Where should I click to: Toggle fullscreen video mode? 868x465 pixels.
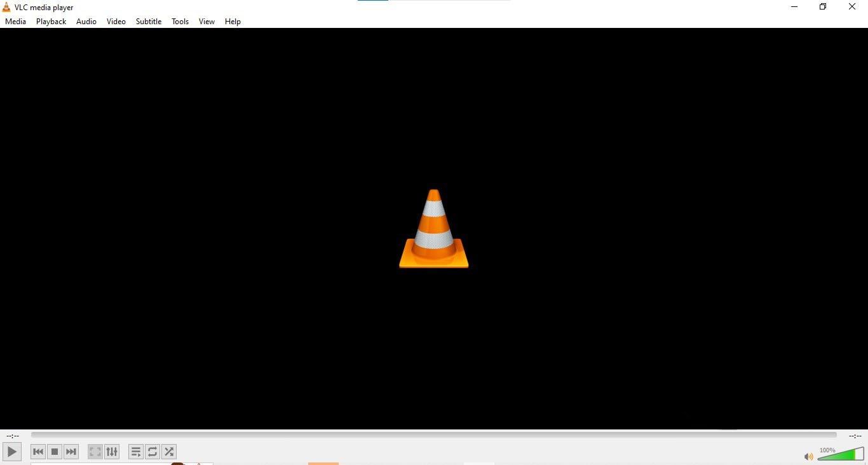click(95, 452)
